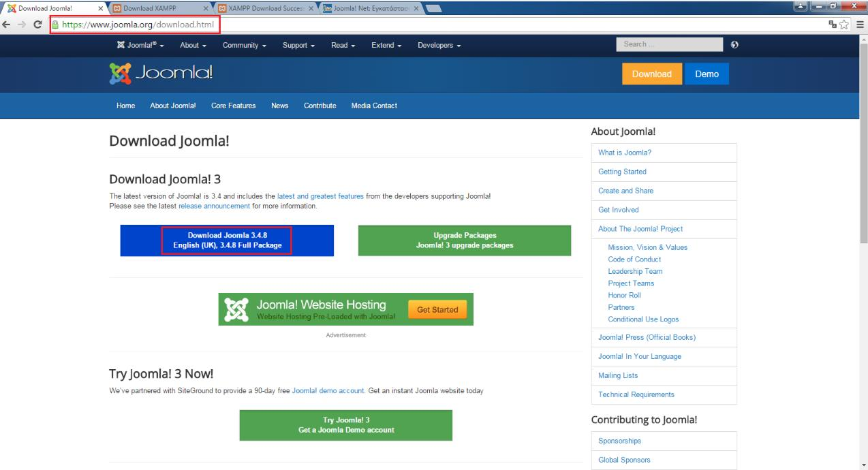Click the orange Download button
The height and width of the screenshot is (470, 868).
tap(652, 74)
